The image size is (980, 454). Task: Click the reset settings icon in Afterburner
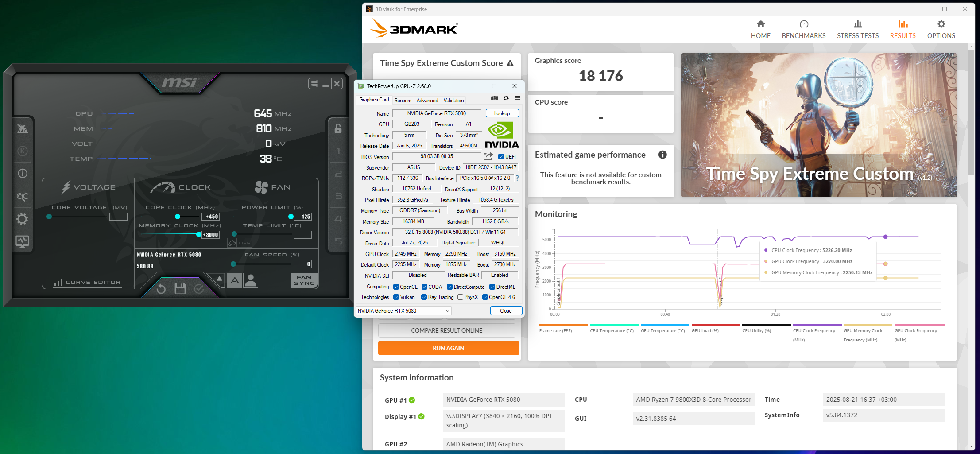[161, 289]
